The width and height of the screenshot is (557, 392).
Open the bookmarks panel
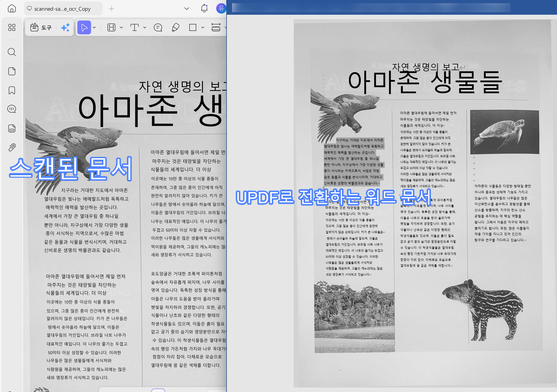(12, 90)
